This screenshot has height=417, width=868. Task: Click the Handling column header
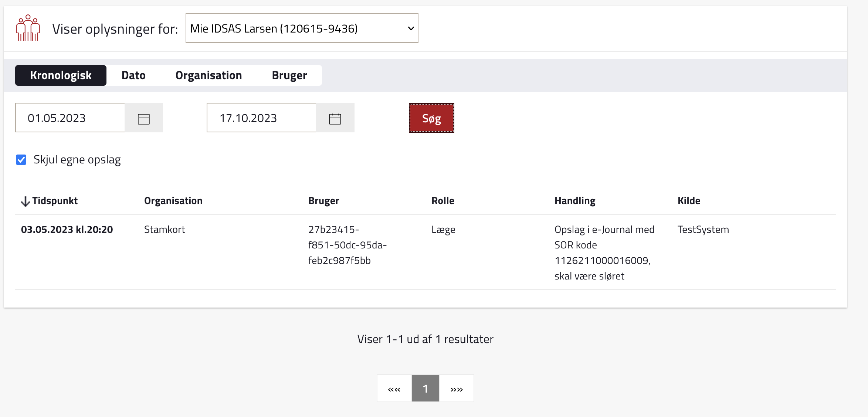coord(574,201)
